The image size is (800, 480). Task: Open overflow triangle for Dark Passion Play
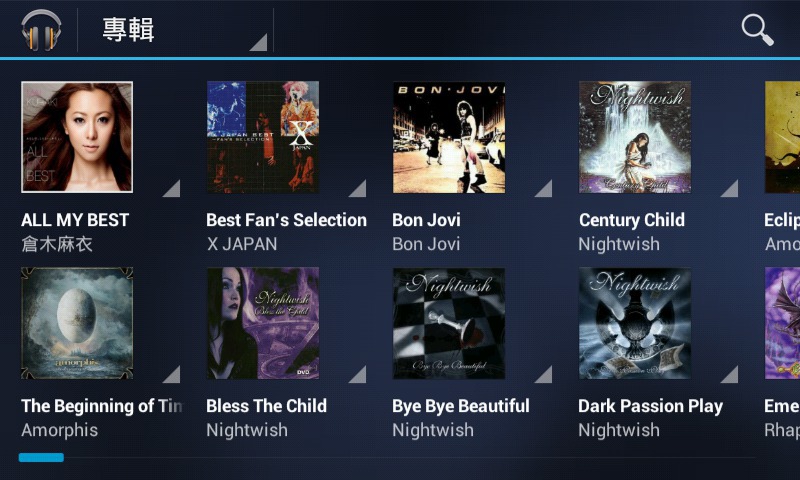[730, 374]
